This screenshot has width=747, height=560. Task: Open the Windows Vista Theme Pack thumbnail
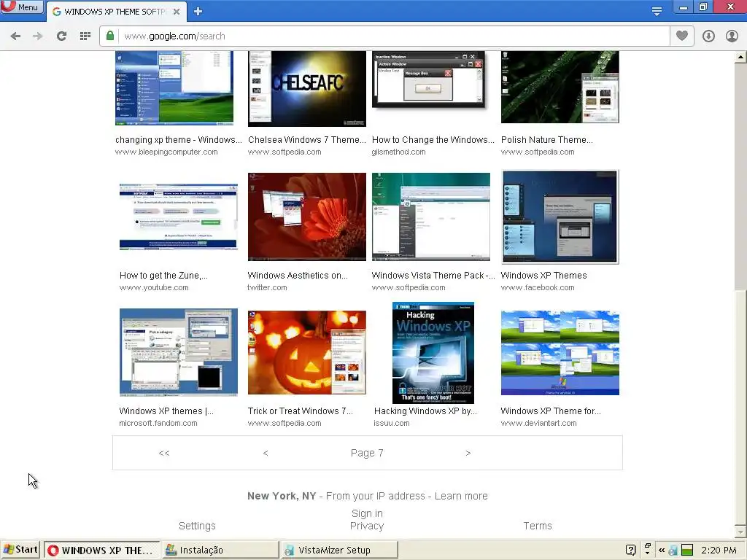tap(430, 217)
